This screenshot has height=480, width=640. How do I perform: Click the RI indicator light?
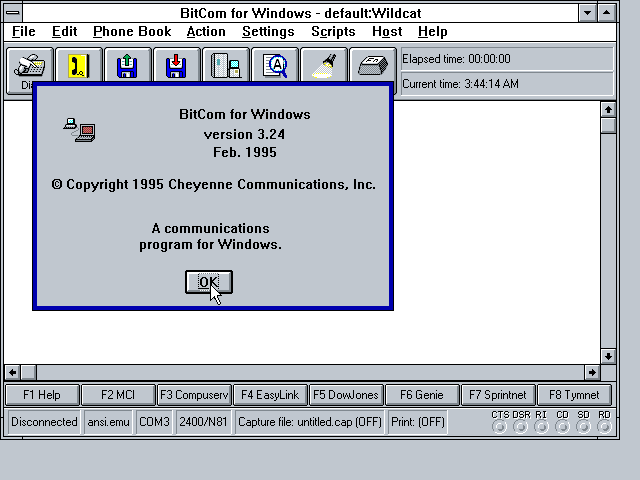[x=541, y=427]
